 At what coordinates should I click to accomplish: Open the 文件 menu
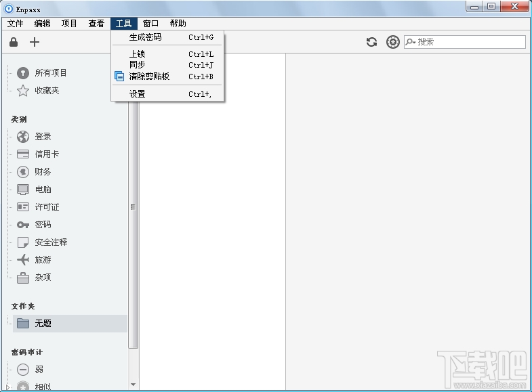tap(16, 24)
